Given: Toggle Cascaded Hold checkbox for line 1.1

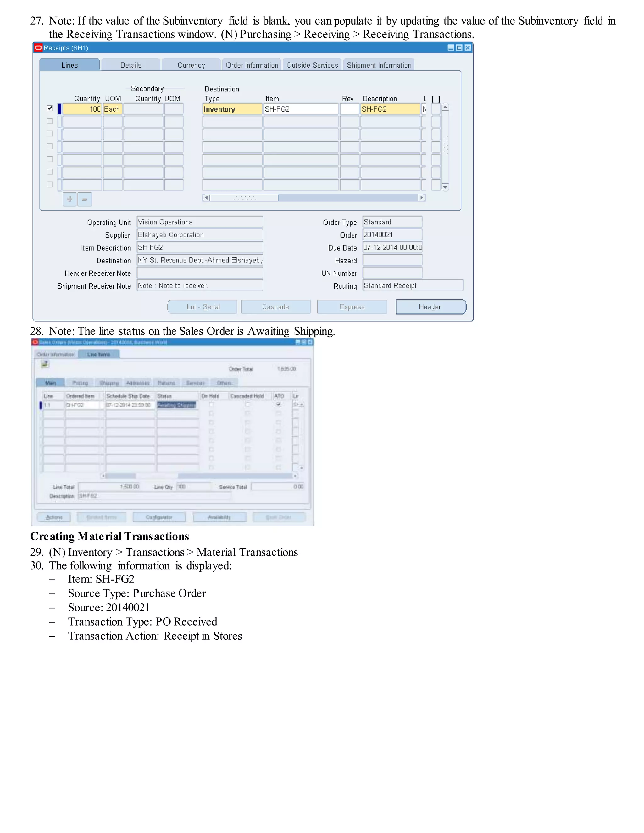Looking at the screenshot, I should (x=247, y=404).
